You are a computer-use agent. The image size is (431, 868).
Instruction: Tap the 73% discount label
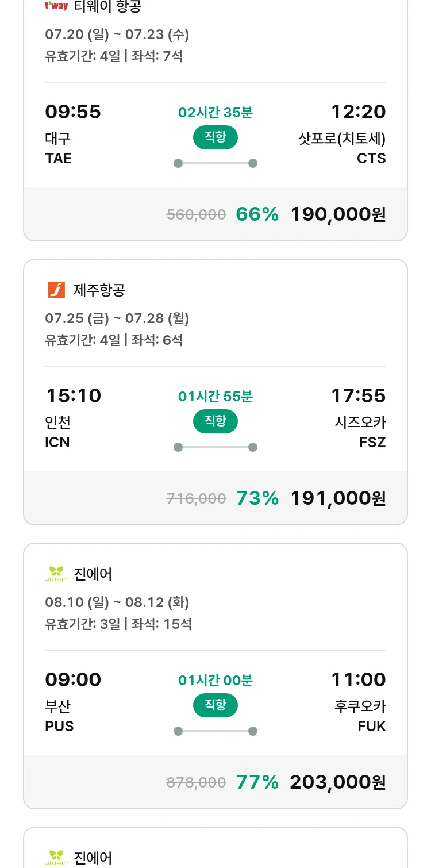257,498
